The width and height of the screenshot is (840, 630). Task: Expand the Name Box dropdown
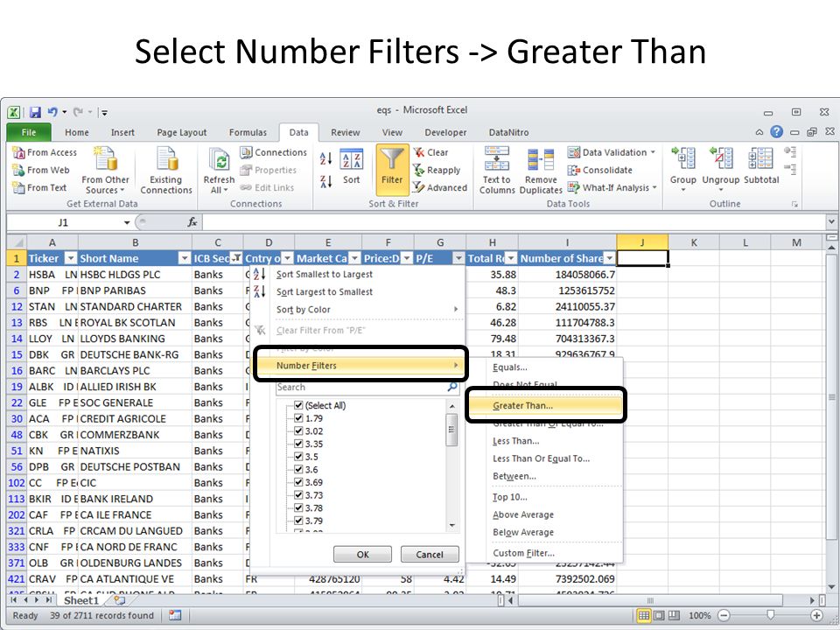(x=127, y=222)
